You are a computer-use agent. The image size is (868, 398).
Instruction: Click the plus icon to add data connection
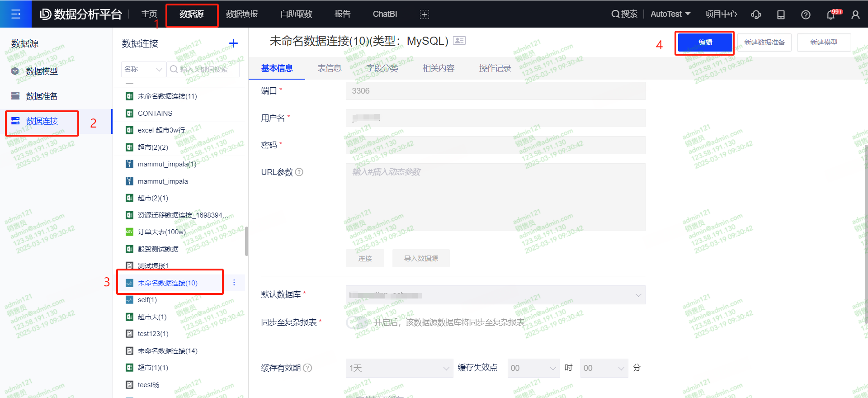click(233, 43)
